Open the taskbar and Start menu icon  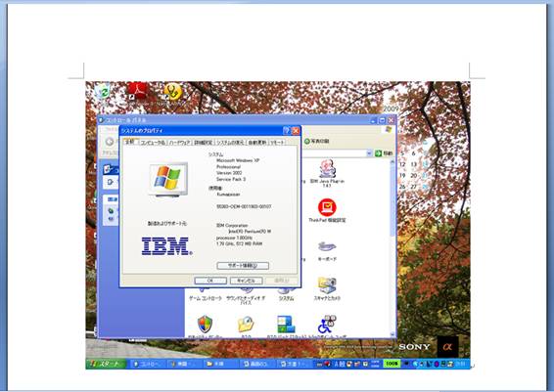286,325
